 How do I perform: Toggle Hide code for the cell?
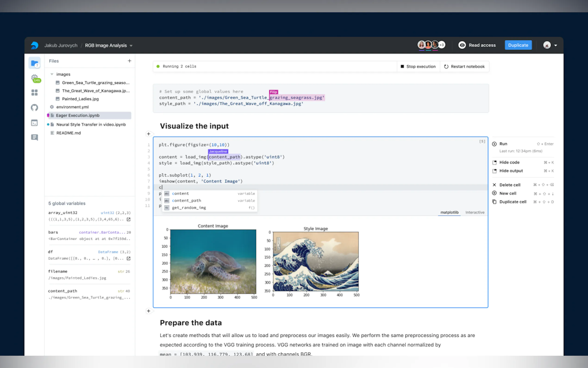pyautogui.click(x=509, y=162)
